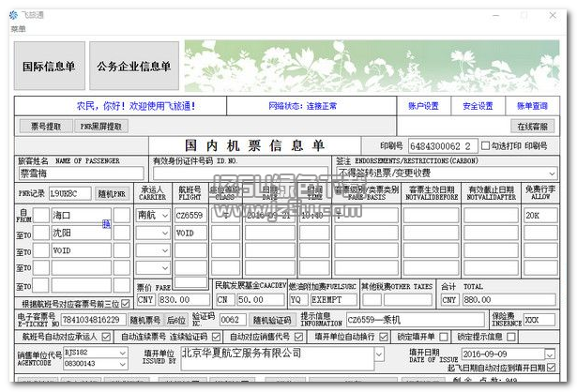
Task: Click the passenger name field
Action: (x=82, y=173)
